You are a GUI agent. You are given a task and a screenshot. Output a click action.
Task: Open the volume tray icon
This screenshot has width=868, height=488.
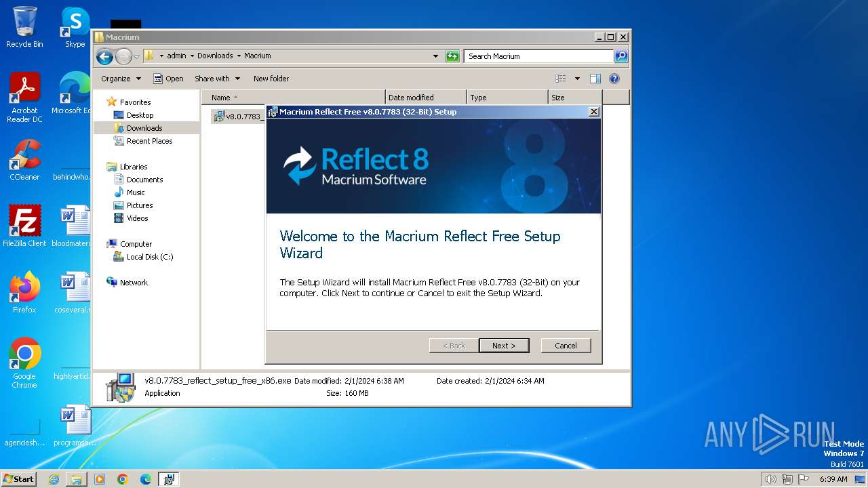pos(770,479)
